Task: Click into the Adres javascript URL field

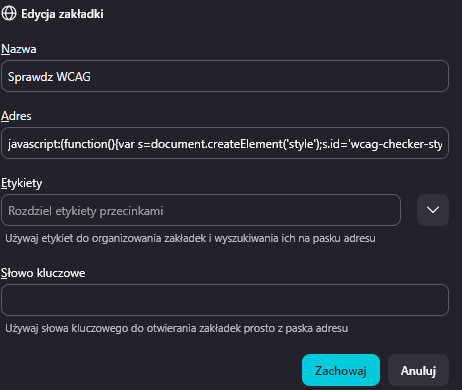Action: (x=225, y=143)
